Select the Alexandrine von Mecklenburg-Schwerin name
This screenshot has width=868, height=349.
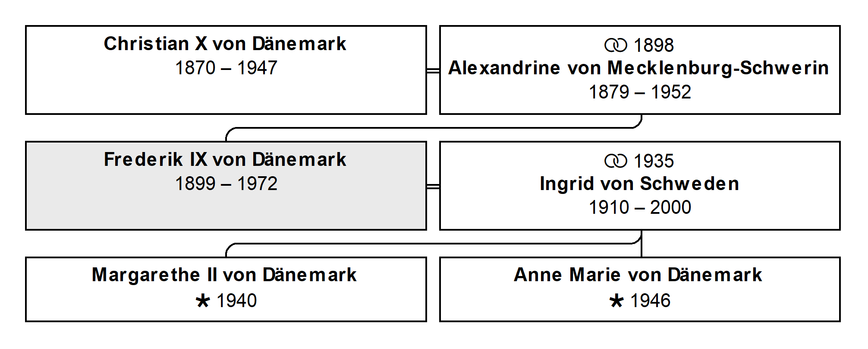point(639,68)
